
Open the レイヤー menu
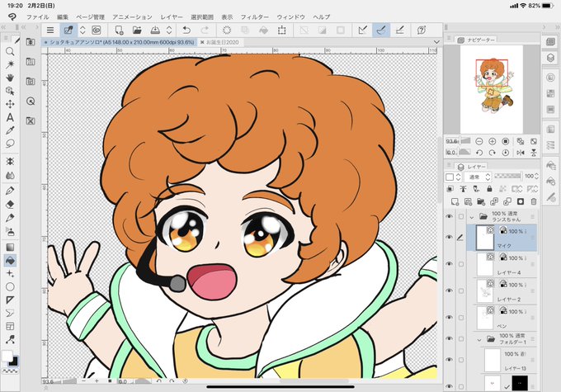tap(172, 17)
